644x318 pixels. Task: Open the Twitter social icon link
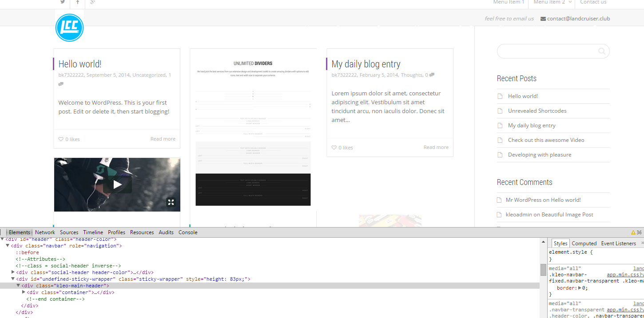coord(63,2)
